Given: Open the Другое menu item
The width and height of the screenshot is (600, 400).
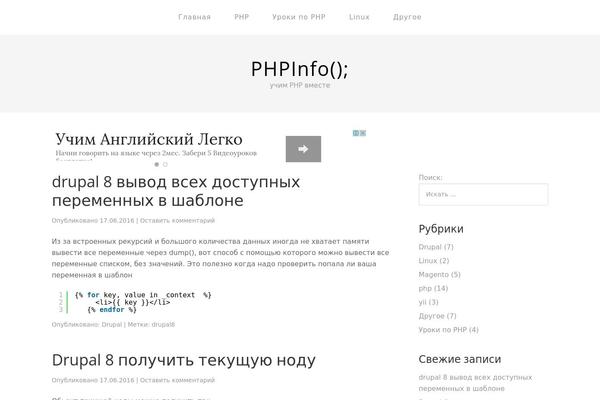Looking at the screenshot, I should tap(407, 17).
